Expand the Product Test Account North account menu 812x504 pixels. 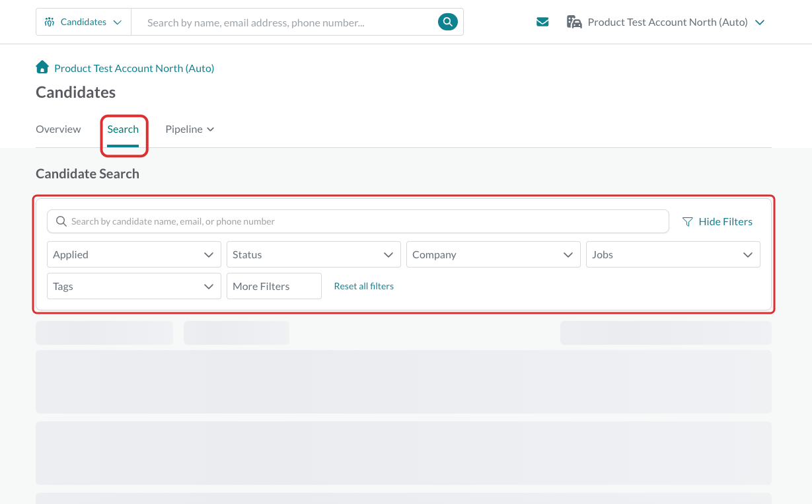point(667,22)
